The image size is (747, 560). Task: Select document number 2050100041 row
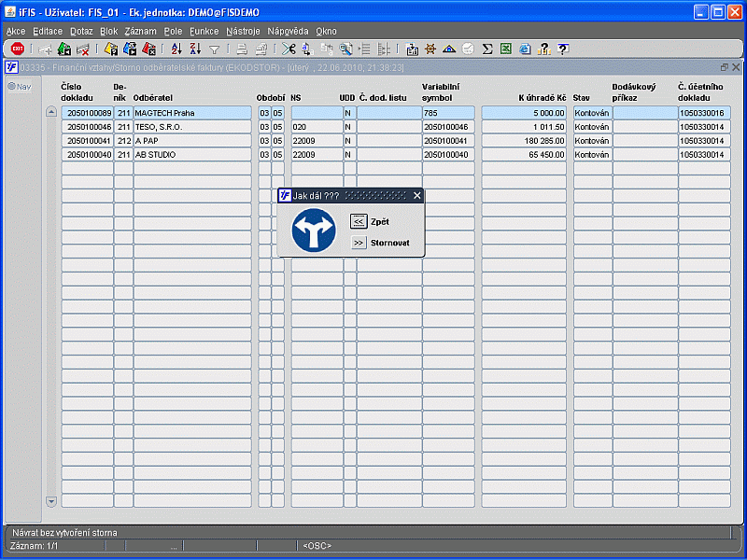tap(87, 141)
